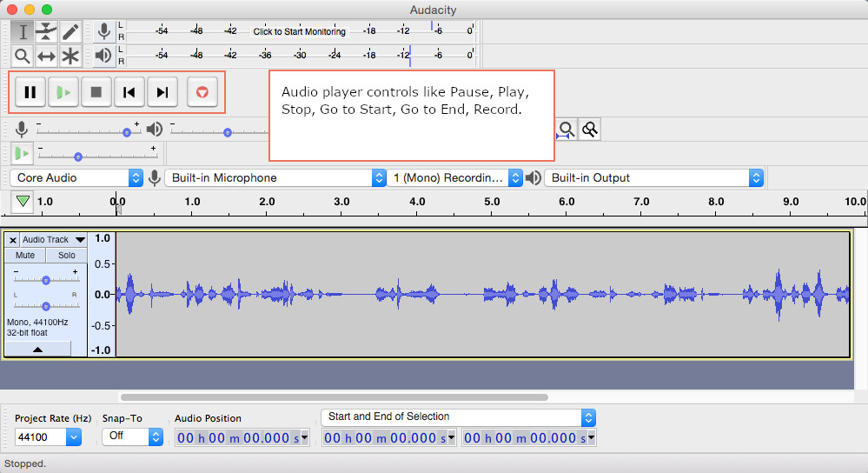The image size is (868, 473).
Task: Select the Draw pencil tool
Action: [70, 32]
